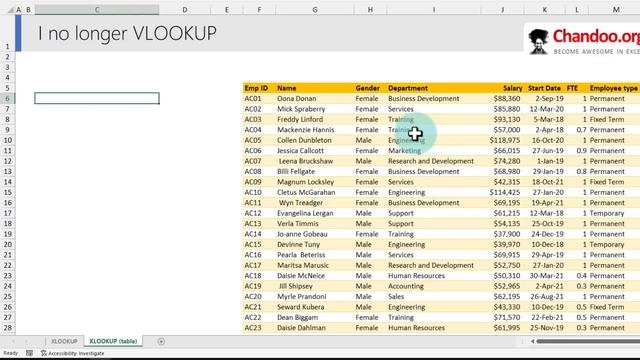Switch to the XLOOKUP sheet tab
The height and width of the screenshot is (360, 640).
(64, 341)
